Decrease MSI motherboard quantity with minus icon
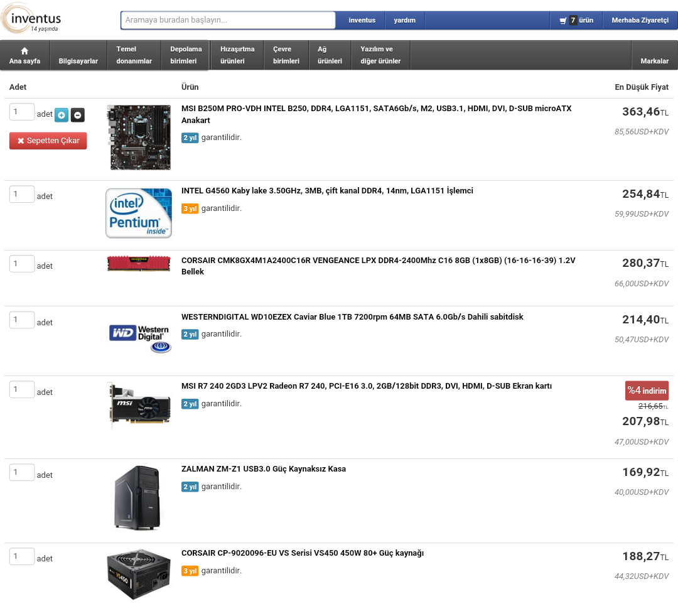Screen dimensions: 678x616 77,115
